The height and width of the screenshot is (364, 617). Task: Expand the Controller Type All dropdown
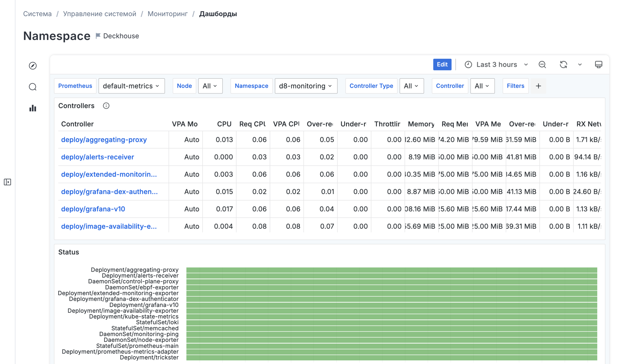pyautogui.click(x=411, y=86)
